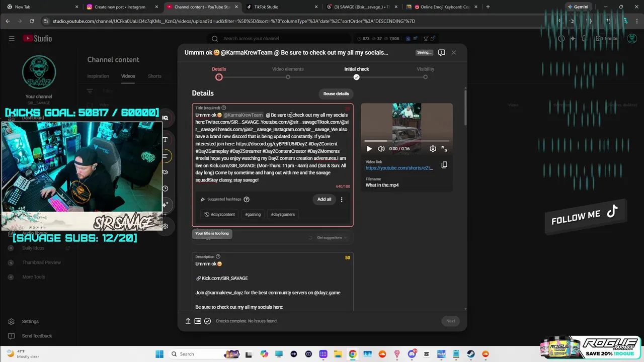The image size is (644, 362).
Task: Add all suggested hashtags
Action: 324,200
